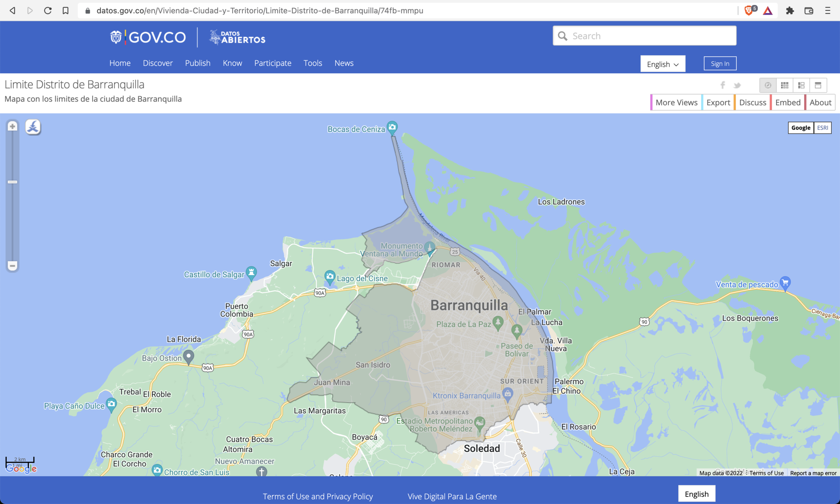
Task: Select the compass visualization view icon
Action: (x=768, y=85)
